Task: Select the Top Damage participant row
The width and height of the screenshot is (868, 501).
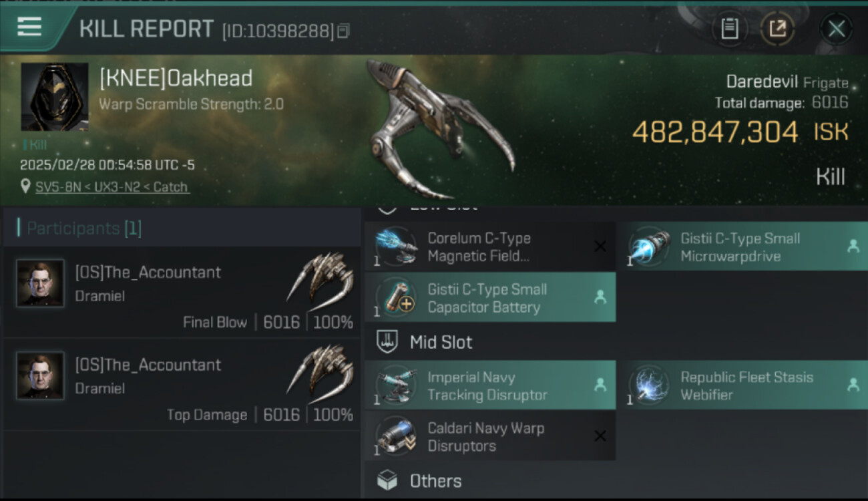Action: tap(182, 385)
